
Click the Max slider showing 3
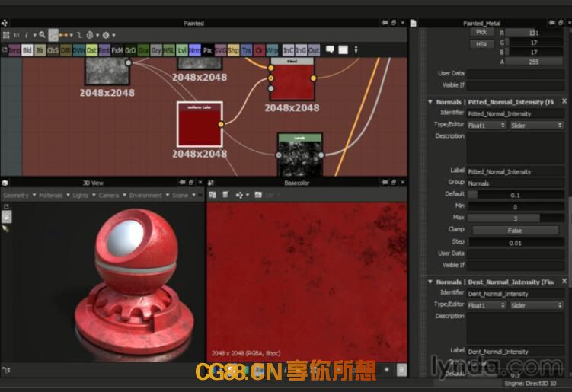click(x=516, y=218)
